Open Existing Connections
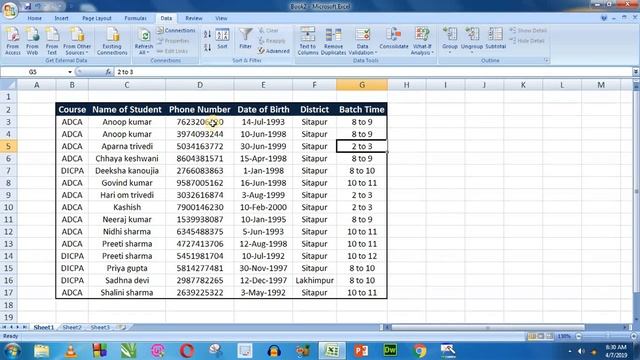640x360 pixels. (x=112, y=41)
